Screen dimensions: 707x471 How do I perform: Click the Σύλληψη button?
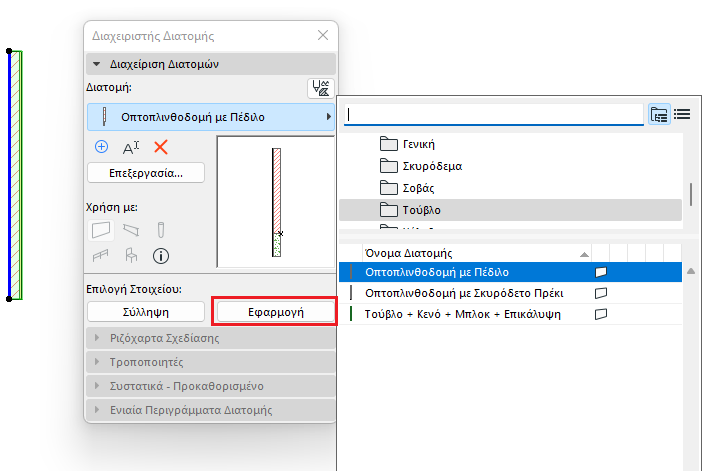[x=146, y=312]
